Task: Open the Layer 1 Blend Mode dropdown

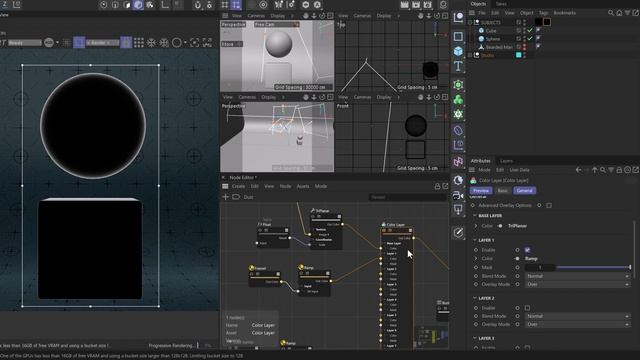Action: pos(577,276)
